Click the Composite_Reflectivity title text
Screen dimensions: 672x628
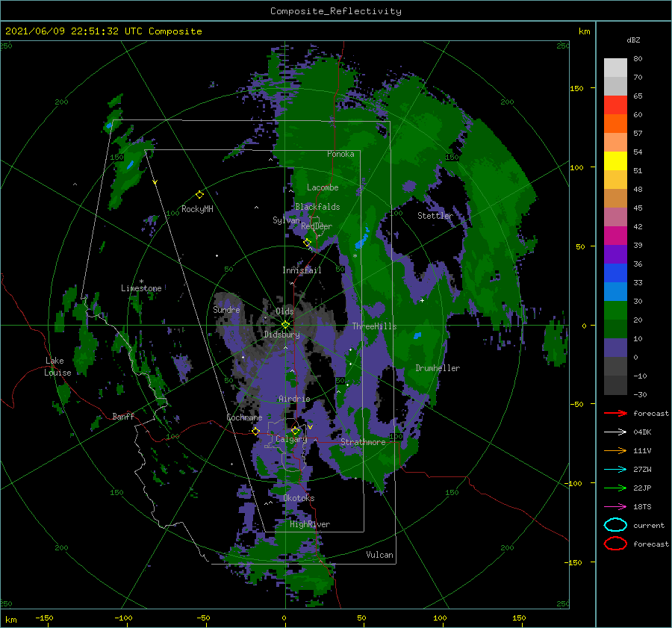(336, 11)
